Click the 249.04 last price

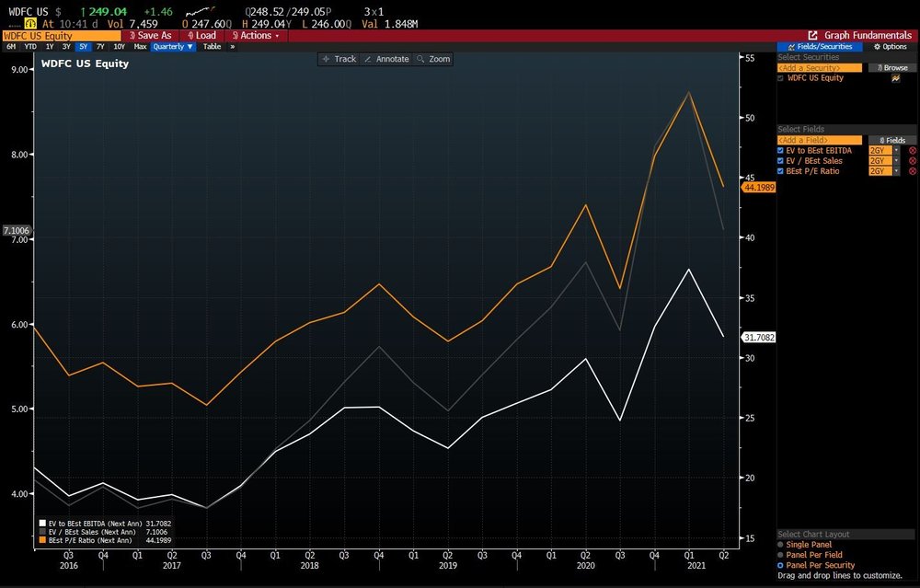(x=108, y=12)
